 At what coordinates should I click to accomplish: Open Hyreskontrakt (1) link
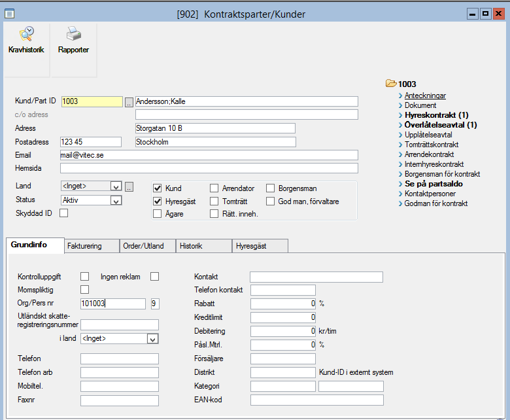coord(437,115)
